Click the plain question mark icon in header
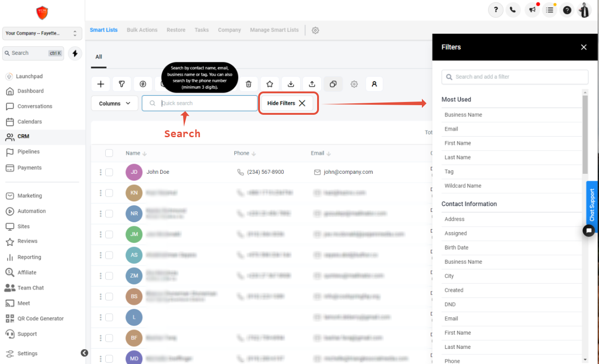The image size is (599, 364). point(496,10)
